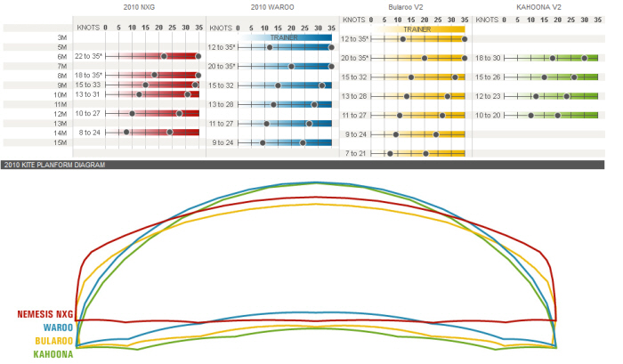
Task: Click the 15 to 33 wind range label
Action: point(88,85)
